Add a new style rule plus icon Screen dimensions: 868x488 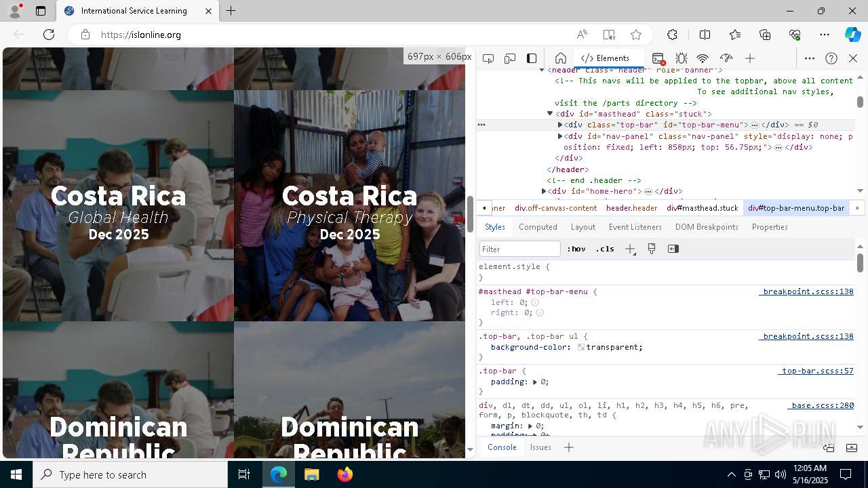630,249
